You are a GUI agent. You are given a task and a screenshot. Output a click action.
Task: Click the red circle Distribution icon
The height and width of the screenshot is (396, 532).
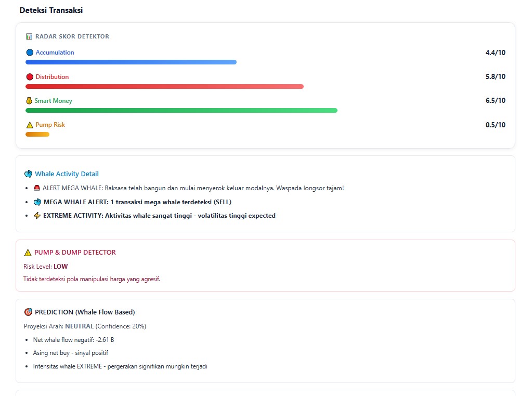pos(30,77)
